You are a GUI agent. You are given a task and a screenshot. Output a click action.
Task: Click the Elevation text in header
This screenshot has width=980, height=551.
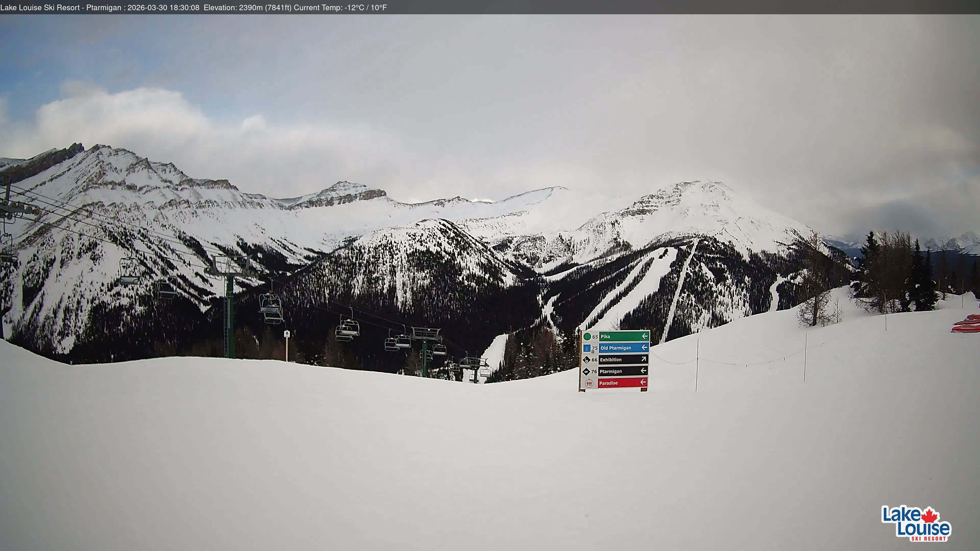pyautogui.click(x=247, y=8)
